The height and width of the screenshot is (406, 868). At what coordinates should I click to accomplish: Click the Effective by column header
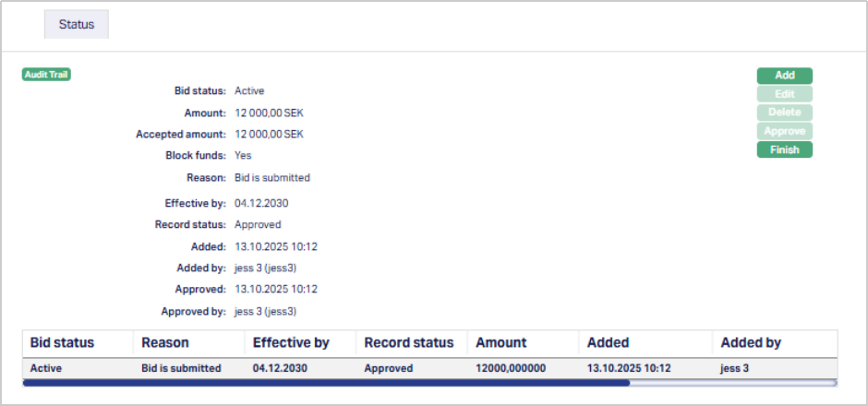tap(291, 342)
